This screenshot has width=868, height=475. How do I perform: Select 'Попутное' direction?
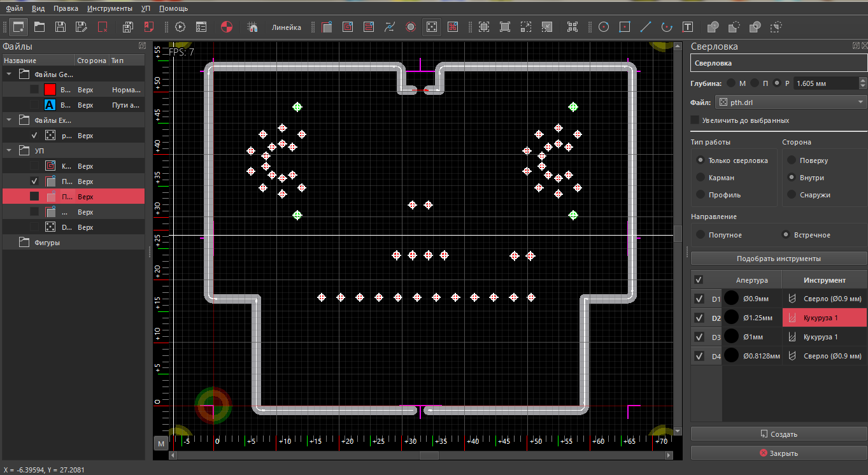point(701,235)
